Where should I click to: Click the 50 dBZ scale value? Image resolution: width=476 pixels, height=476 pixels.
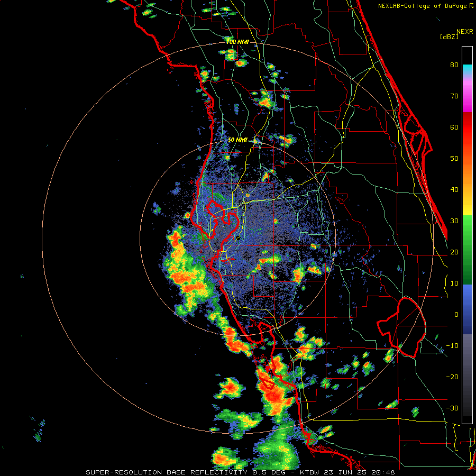click(454, 159)
